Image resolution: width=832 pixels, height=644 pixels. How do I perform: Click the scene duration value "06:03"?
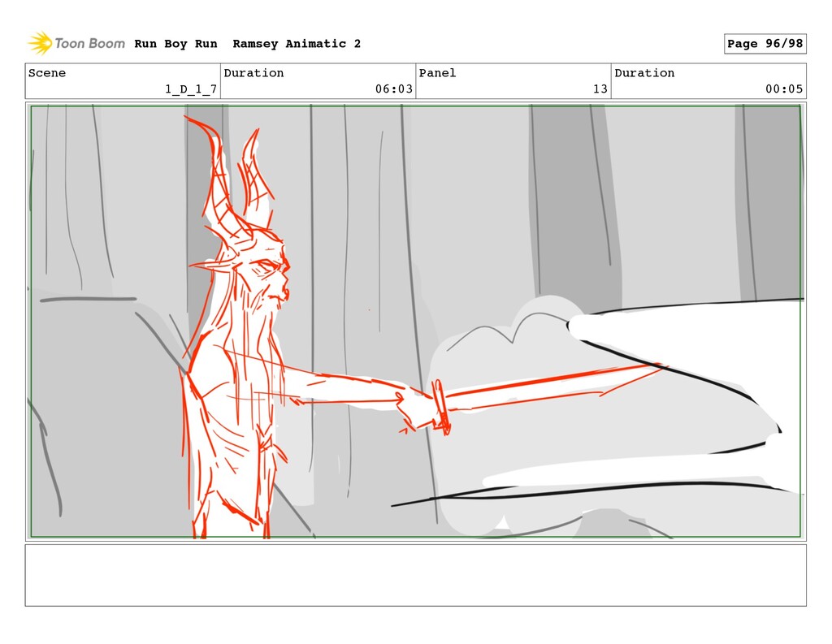coord(394,89)
